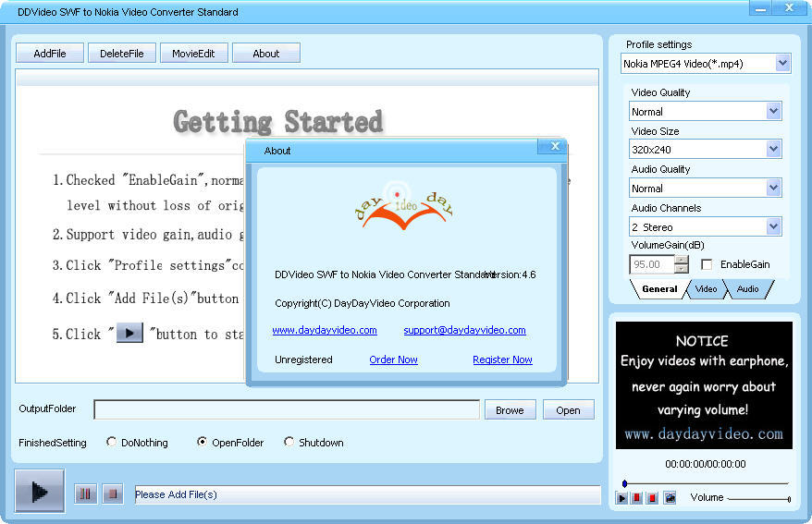The image size is (812, 524).
Task: Take a snapshot with the camera icon
Action: pos(670,497)
